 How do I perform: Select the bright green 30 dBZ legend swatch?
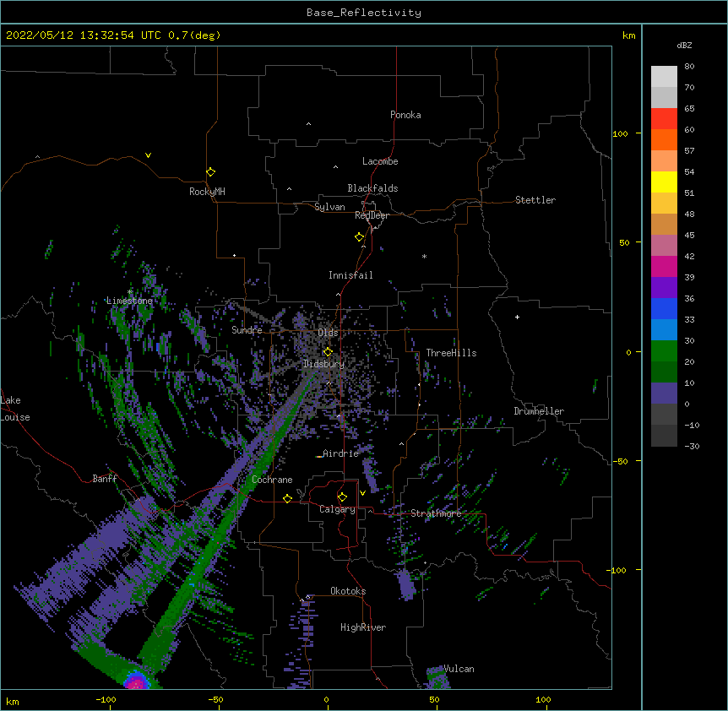click(664, 351)
